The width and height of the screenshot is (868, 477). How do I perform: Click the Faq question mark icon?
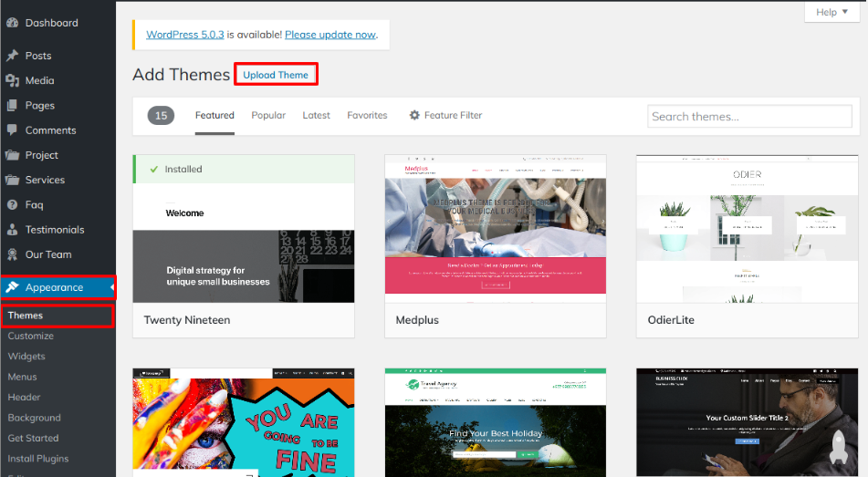[x=12, y=204]
